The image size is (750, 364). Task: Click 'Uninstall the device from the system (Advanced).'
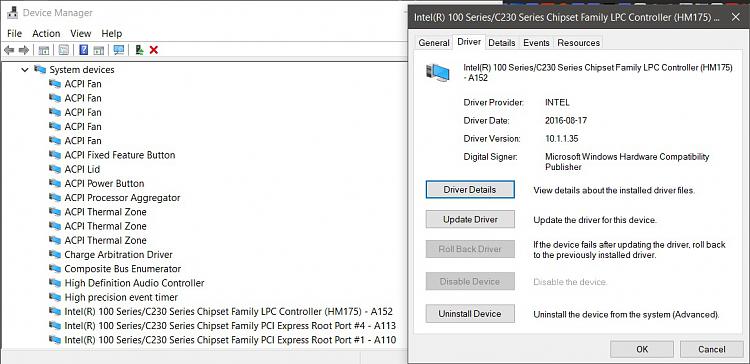pos(626,315)
